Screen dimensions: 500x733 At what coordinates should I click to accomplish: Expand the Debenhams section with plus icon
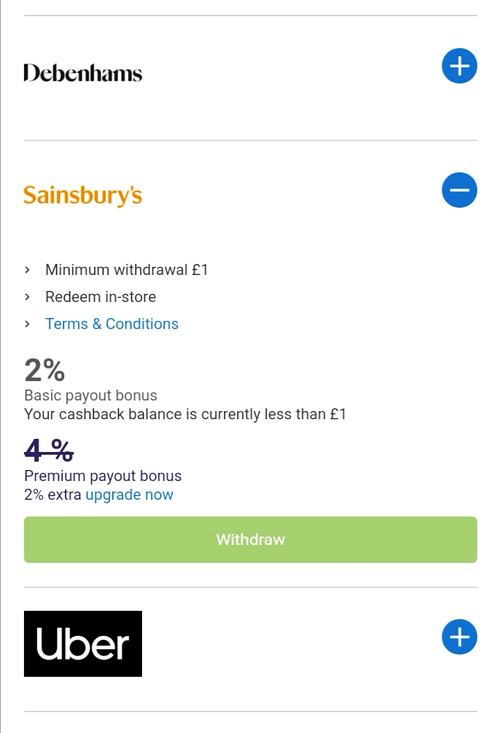click(x=459, y=66)
